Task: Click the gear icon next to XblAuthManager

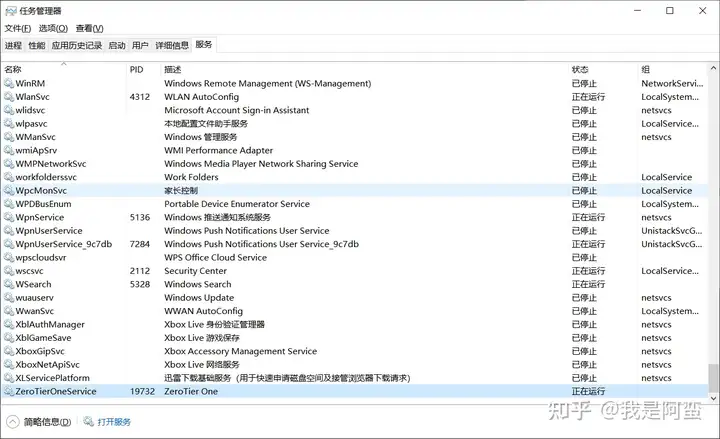Action: [x=9, y=324]
